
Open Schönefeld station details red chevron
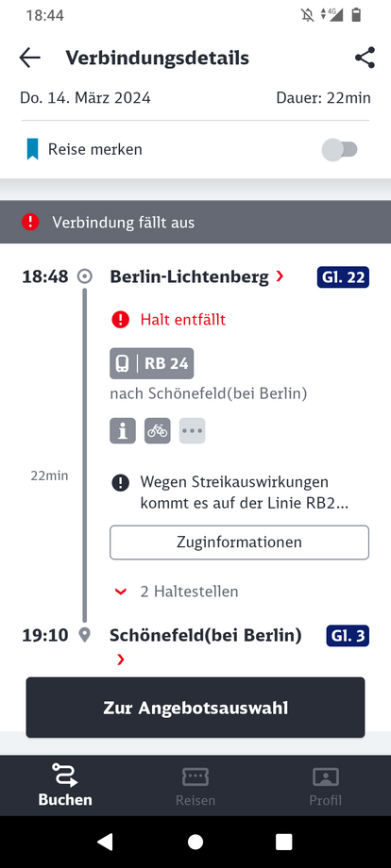tap(121, 659)
